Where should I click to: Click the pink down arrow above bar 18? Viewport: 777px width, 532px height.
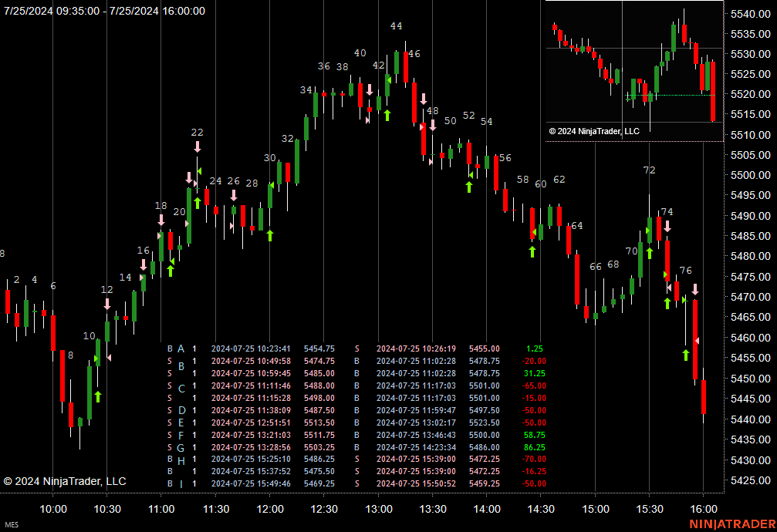tap(161, 221)
